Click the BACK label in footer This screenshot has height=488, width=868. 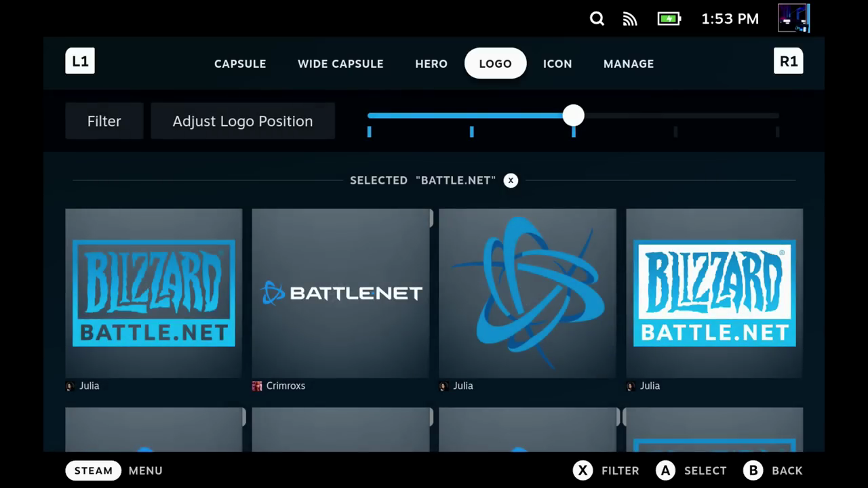pos(787,470)
